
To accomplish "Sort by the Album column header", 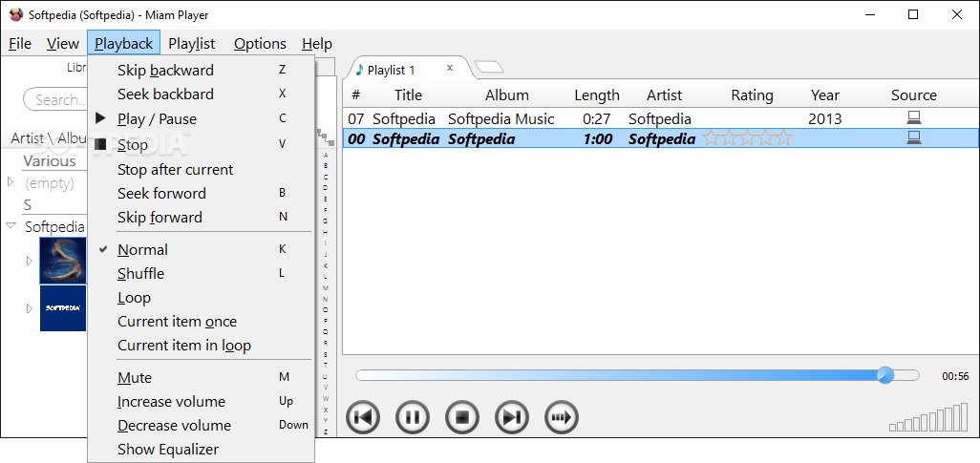I will tap(507, 95).
